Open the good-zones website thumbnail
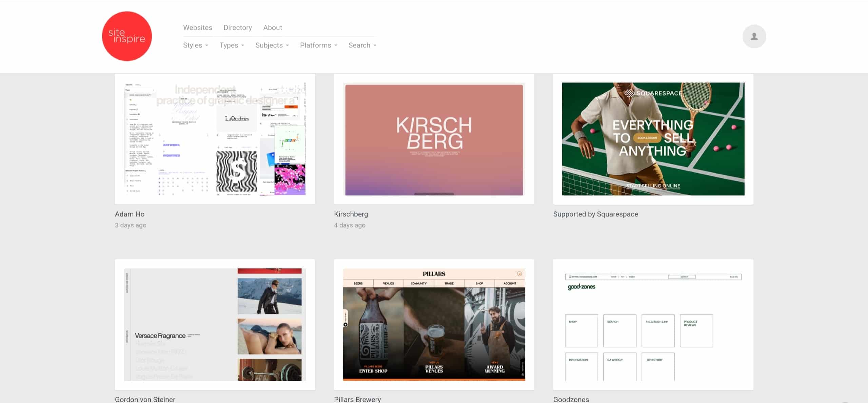Viewport: 868px width, 403px height. (x=653, y=325)
